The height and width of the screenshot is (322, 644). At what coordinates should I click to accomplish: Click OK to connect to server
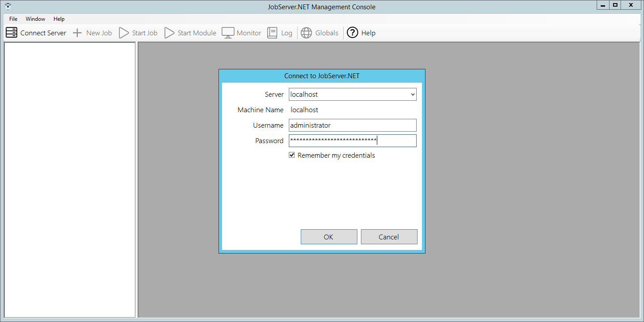pos(329,237)
